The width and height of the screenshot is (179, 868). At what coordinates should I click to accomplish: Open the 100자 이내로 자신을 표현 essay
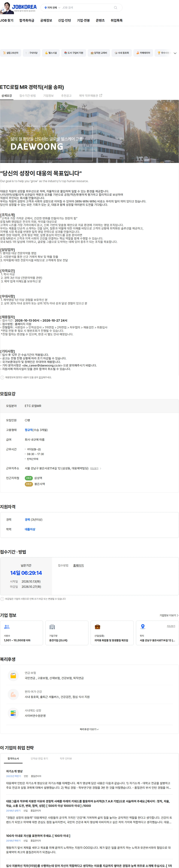click(x=38, y=836)
